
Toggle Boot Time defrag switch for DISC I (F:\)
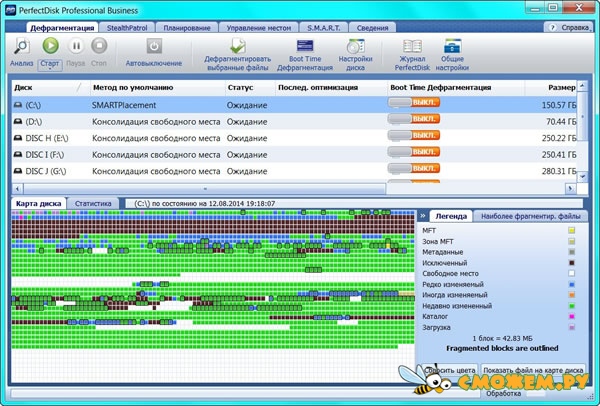click(x=414, y=152)
